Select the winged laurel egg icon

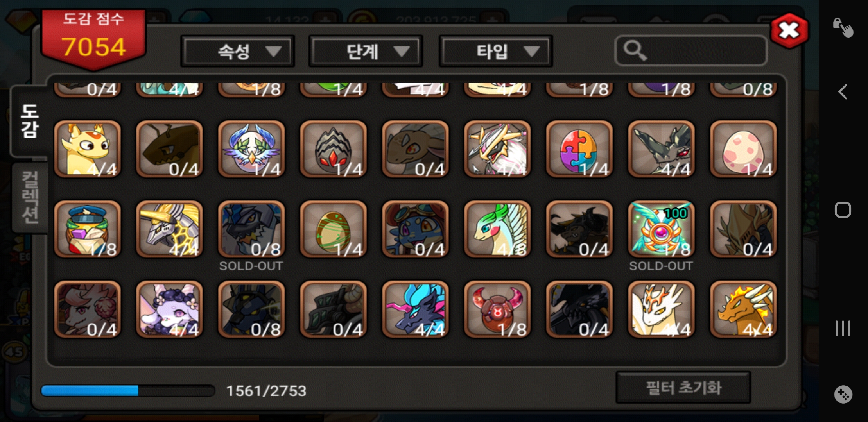pos(251,149)
